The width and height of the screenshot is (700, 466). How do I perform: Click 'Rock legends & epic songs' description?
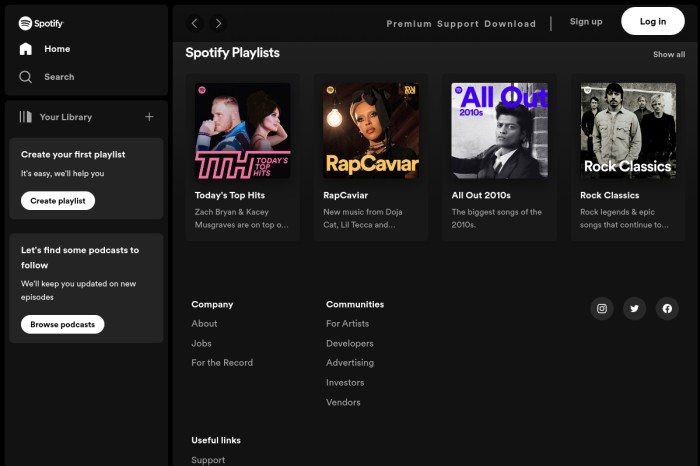point(624,218)
